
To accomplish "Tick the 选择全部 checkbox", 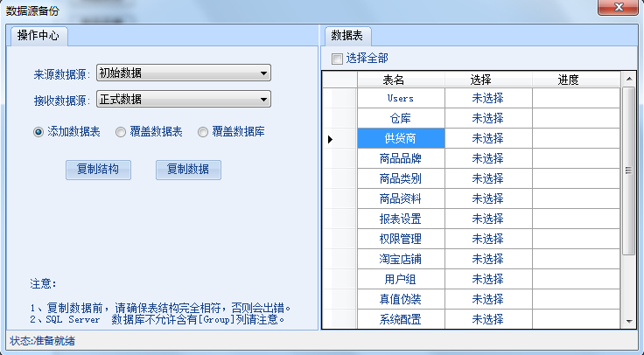I will pyautogui.click(x=337, y=59).
